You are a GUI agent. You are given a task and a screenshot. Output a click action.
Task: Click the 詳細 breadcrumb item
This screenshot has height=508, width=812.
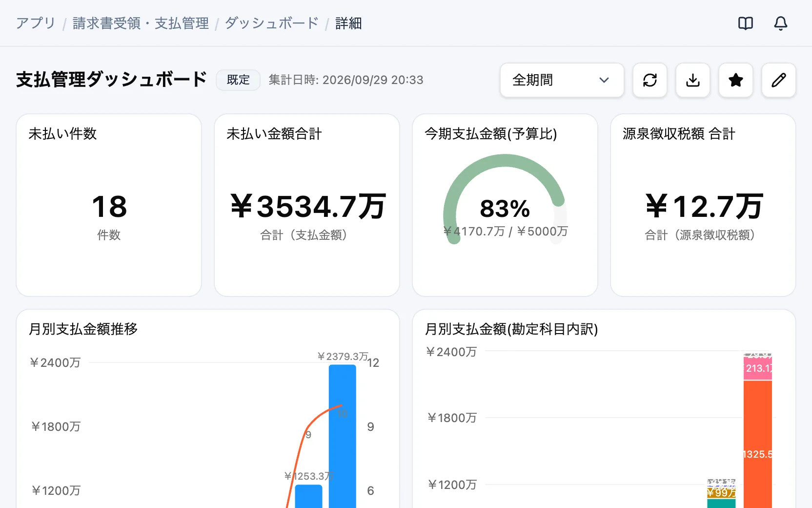[x=348, y=23]
